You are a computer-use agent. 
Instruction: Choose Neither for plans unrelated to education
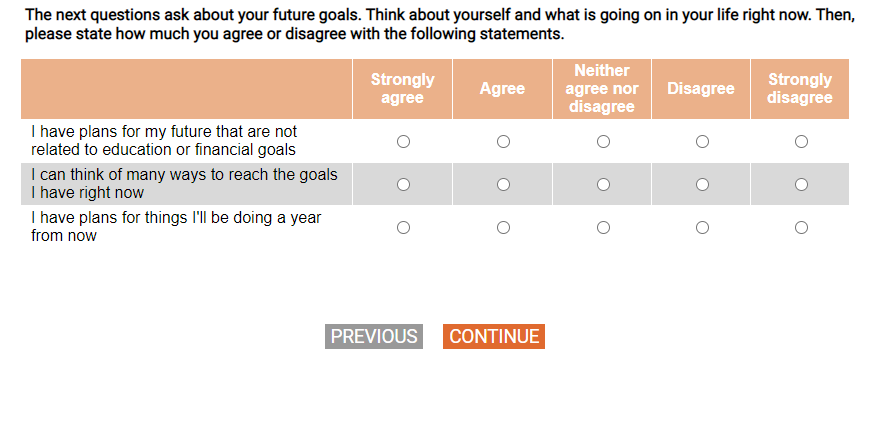click(x=603, y=142)
